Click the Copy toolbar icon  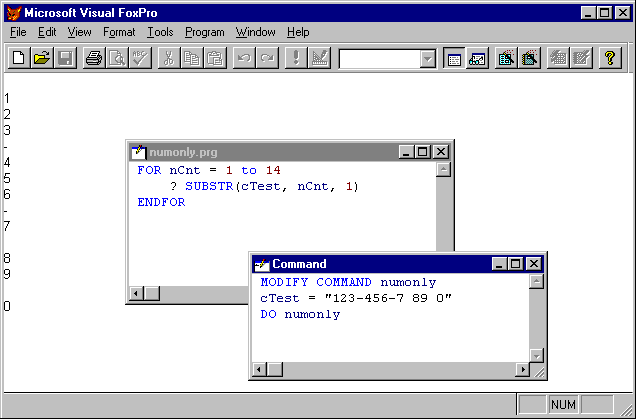coord(192,58)
